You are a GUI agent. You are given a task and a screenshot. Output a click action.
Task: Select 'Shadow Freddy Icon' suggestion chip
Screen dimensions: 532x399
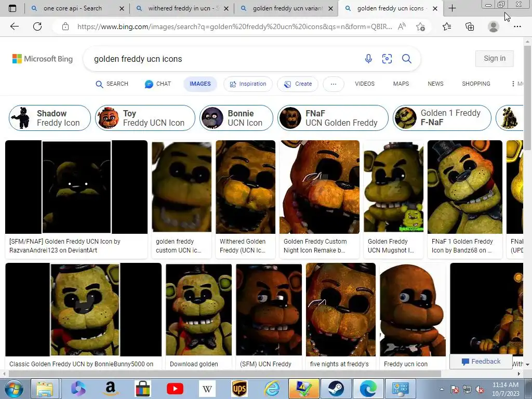pyautogui.click(x=50, y=118)
